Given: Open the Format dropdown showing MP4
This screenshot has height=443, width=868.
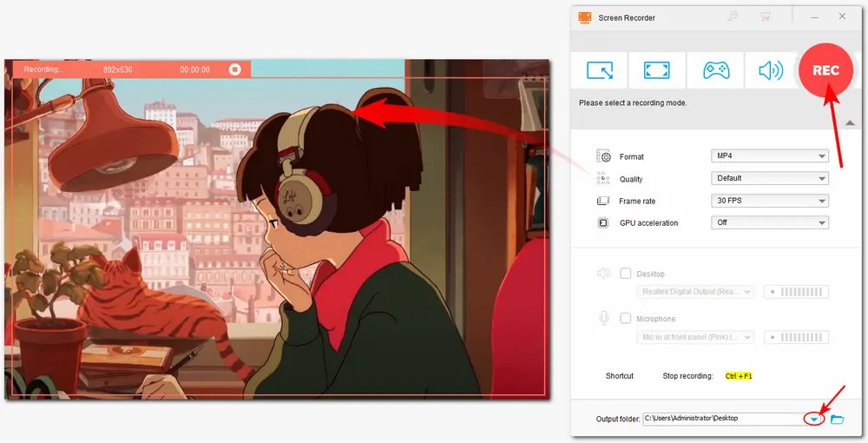Looking at the screenshot, I should [769, 156].
